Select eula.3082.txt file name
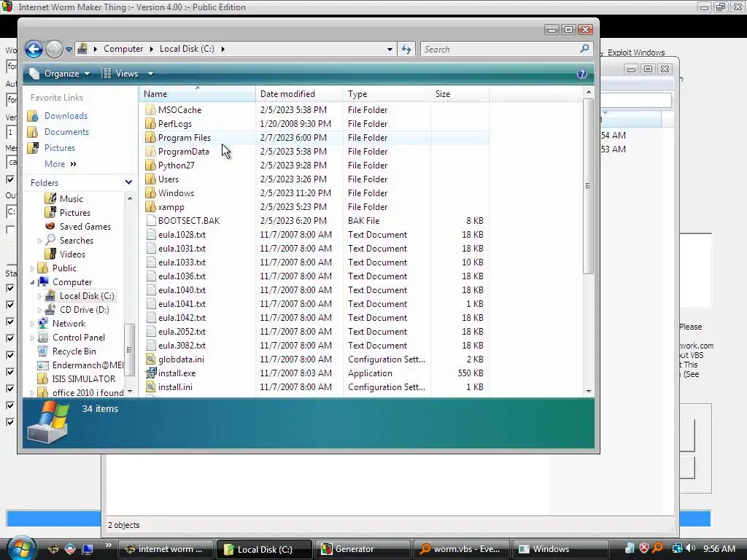 click(x=182, y=345)
